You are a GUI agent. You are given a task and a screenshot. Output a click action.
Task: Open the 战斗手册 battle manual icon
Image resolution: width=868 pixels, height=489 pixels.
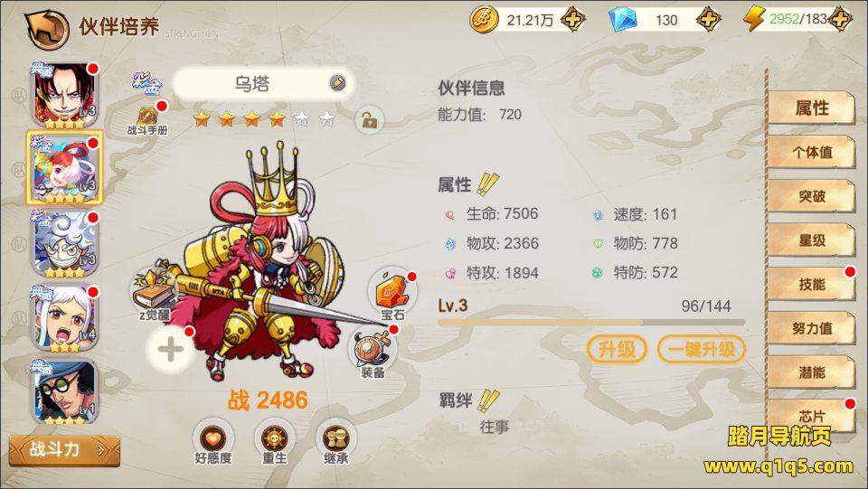pyautogui.click(x=147, y=119)
